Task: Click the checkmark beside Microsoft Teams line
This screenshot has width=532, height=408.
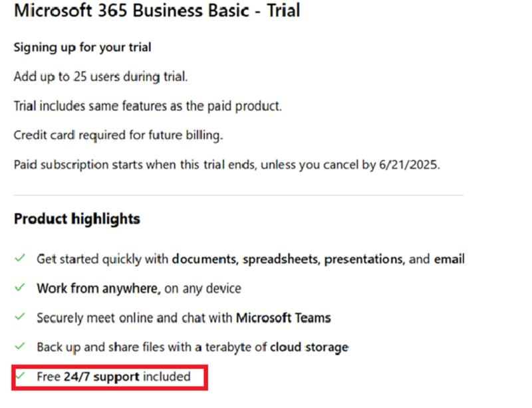Action: click(x=20, y=317)
